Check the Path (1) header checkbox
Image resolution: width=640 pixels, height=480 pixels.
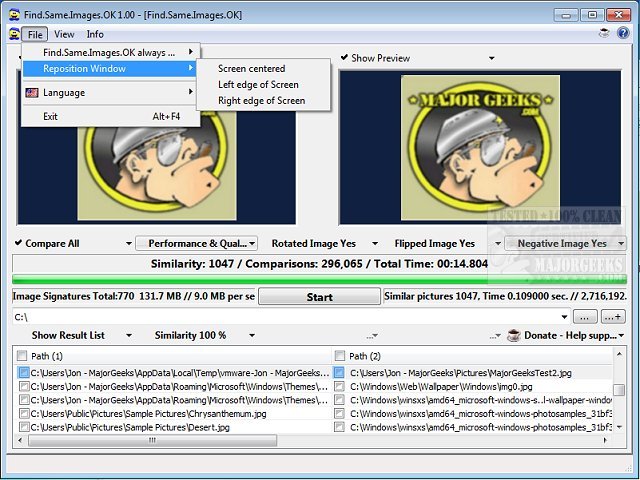pos(22,356)
